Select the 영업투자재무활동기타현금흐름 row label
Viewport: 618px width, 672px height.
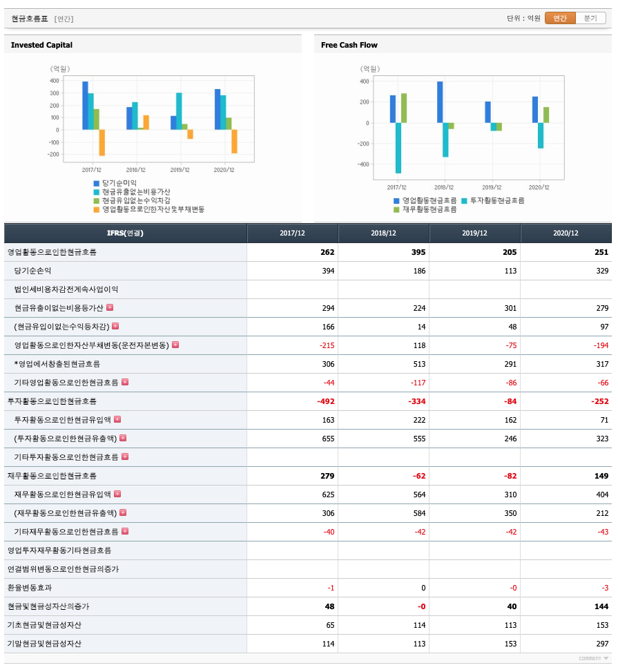tap(59, 550)
